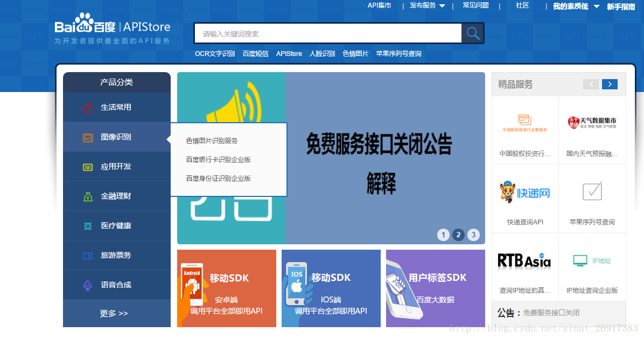Switch banner to slide 1
This screenshot has width=644, height=339.
tap(443, 235)
